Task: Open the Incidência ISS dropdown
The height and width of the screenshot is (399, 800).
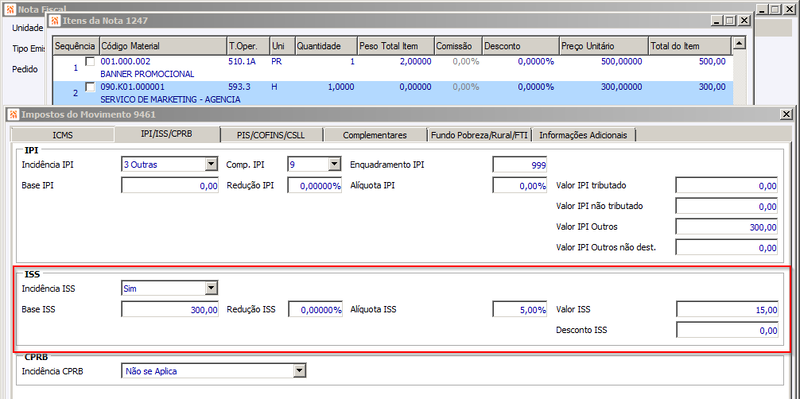Action: [211, 288]
